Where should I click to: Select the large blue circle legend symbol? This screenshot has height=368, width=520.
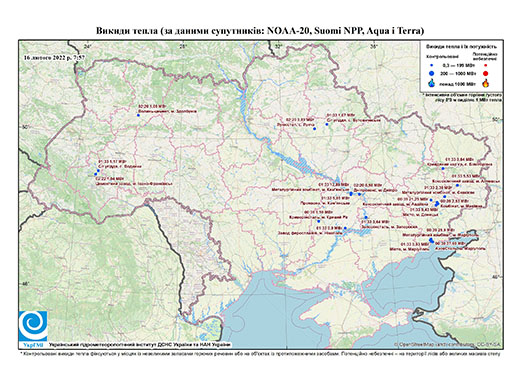tap(432, 73)
